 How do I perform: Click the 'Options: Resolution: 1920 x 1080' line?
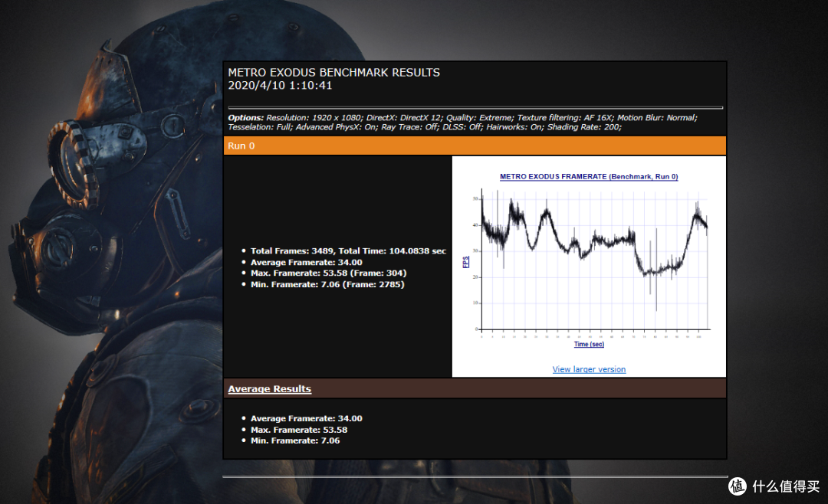click(462, 118)
